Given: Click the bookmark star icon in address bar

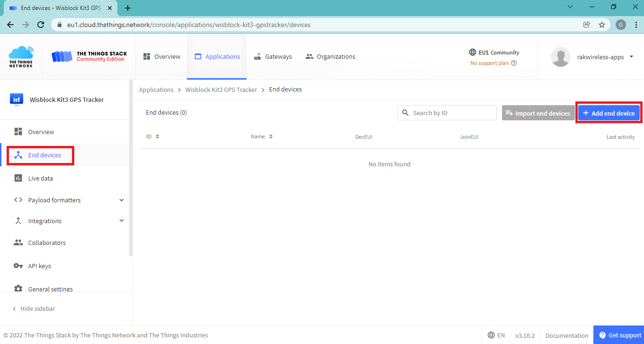Looking at the screenshot, I should [602, 25].
